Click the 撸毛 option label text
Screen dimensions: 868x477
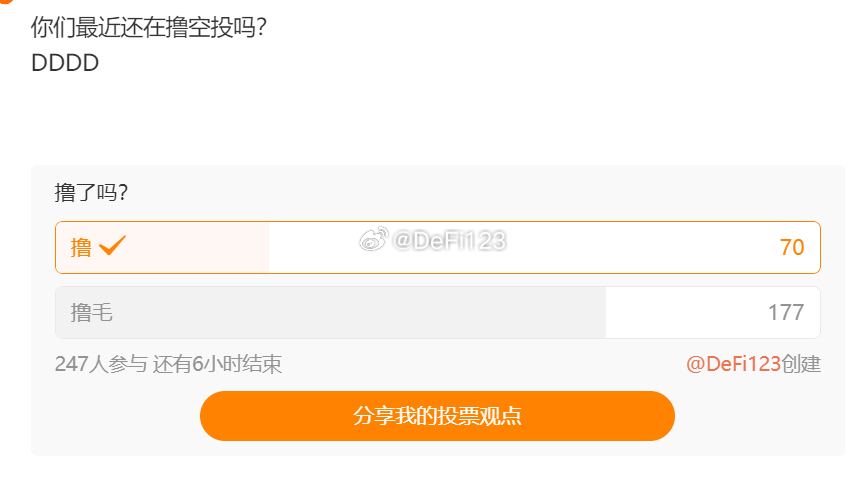(x=91, y=313)
